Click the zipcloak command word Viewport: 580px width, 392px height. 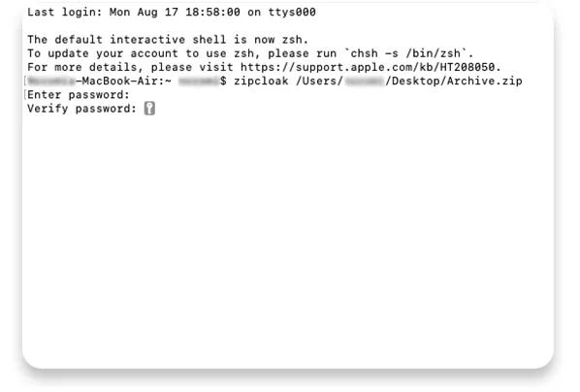coord(261,81)
